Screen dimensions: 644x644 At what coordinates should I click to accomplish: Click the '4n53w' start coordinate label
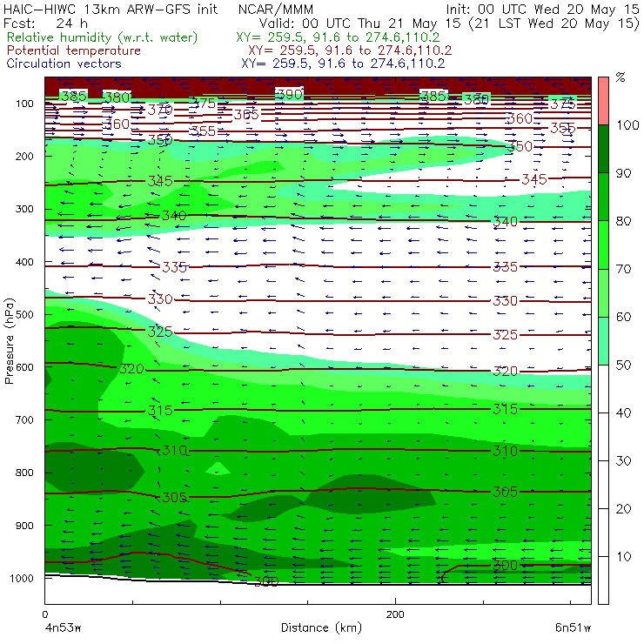click(63, 627)
